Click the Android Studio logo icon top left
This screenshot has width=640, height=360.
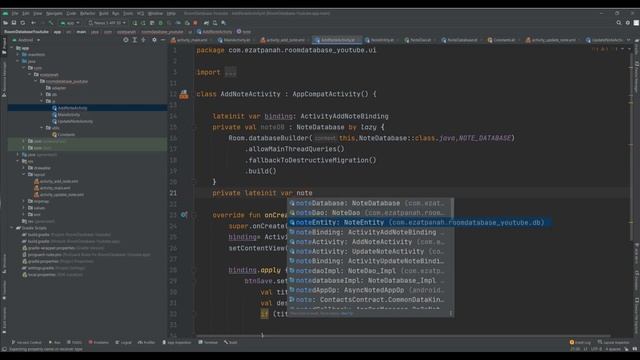coord(5,13)
